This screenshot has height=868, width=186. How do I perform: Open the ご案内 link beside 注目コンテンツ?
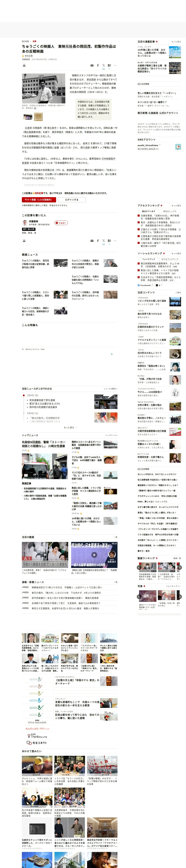(178, 293)
